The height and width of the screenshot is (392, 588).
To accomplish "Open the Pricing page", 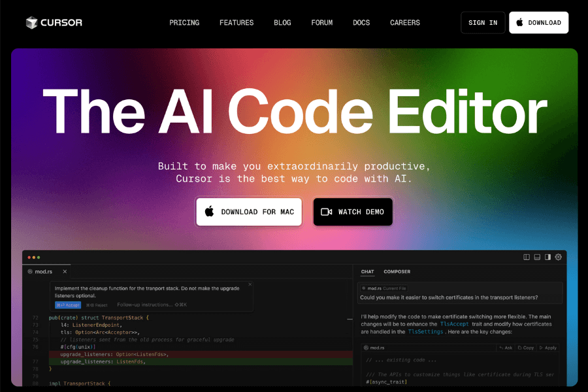I will [x=184, y=22].
